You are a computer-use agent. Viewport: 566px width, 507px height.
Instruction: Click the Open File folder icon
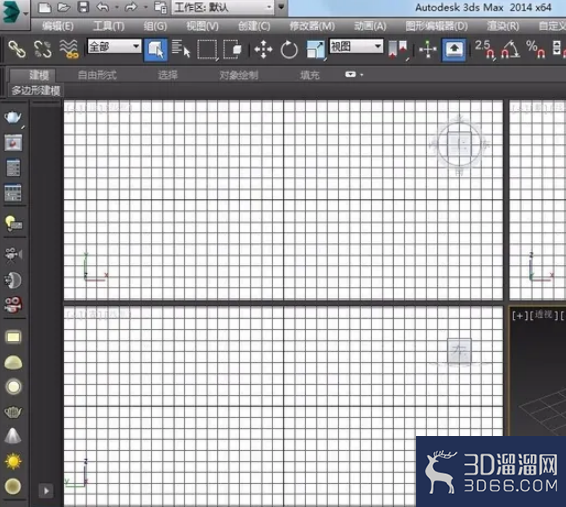(64, 7)
